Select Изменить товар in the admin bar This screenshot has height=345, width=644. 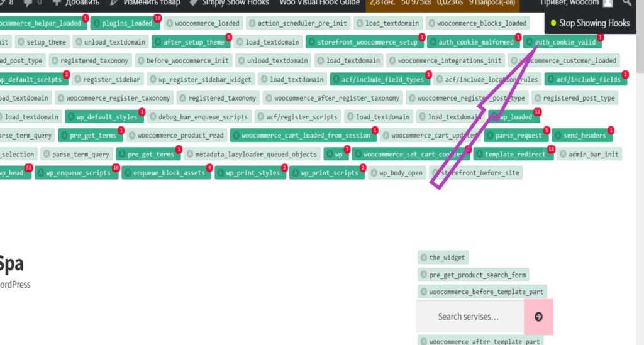[x=145, y=3]
